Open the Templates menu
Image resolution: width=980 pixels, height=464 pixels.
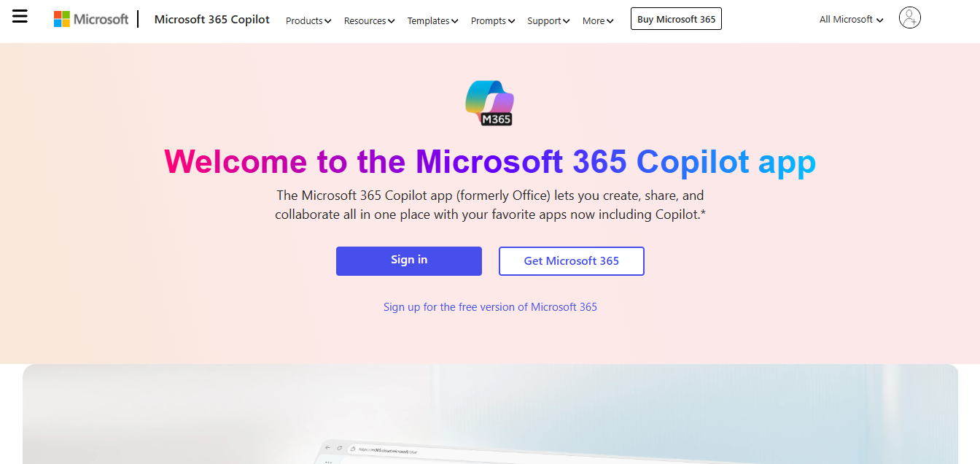pyautogui.click(x=432, y=20)
